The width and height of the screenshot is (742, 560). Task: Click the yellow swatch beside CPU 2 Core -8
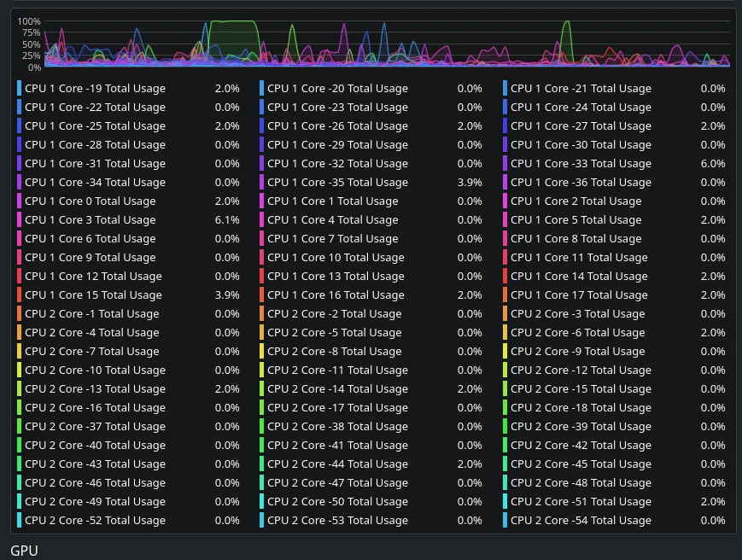(261, 352)
